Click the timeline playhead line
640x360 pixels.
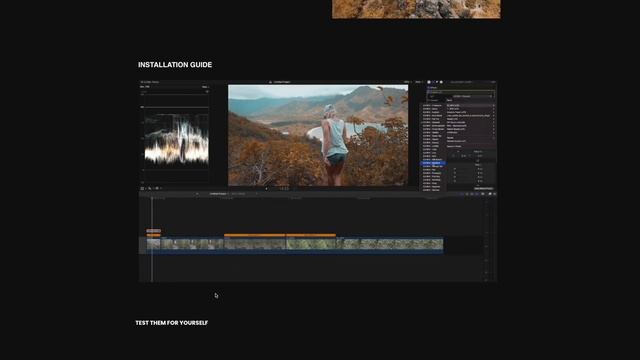tap(152, 240)
